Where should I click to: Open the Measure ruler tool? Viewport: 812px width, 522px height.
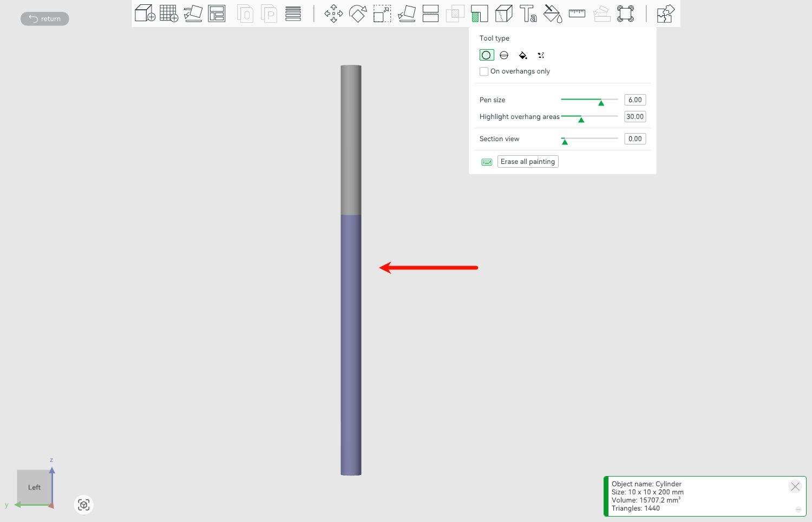point(577,14)
